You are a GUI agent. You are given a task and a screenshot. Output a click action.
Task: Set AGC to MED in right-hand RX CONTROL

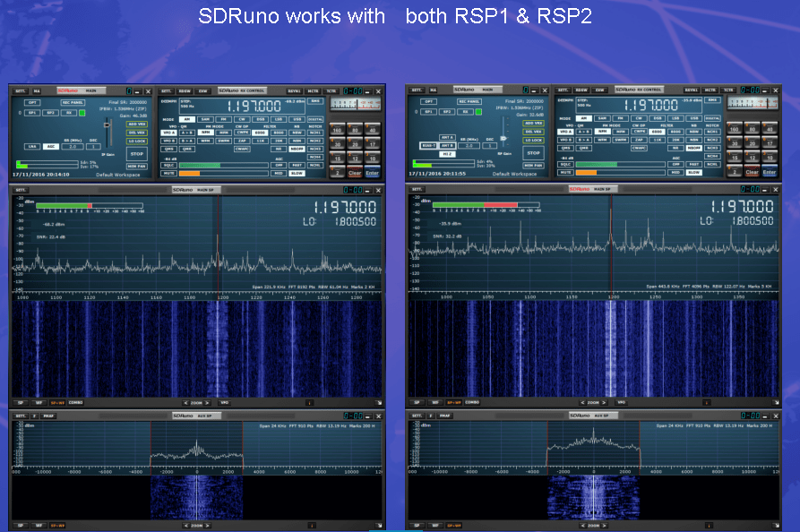pos(675,172)
